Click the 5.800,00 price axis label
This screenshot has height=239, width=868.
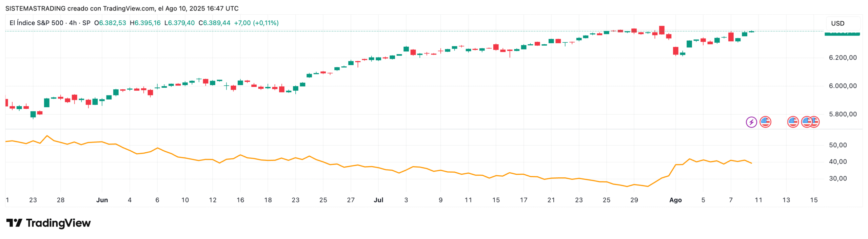843,114
